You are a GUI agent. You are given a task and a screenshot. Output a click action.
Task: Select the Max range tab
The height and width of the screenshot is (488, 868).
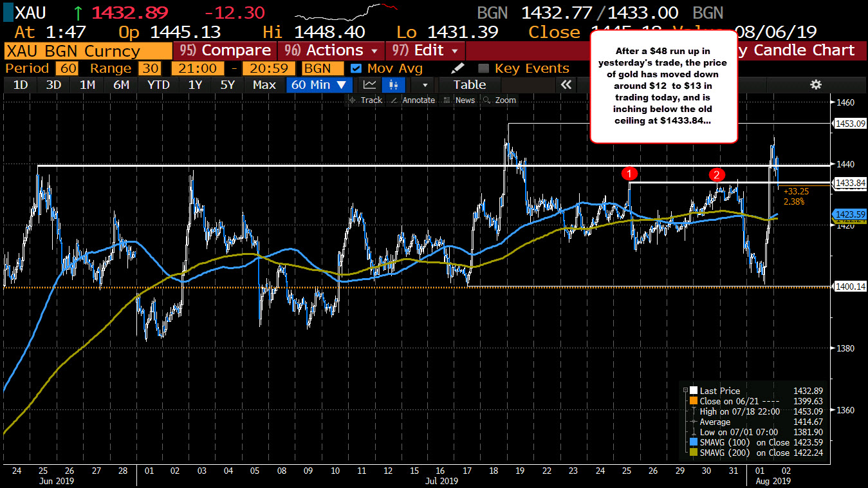[264, 84]
